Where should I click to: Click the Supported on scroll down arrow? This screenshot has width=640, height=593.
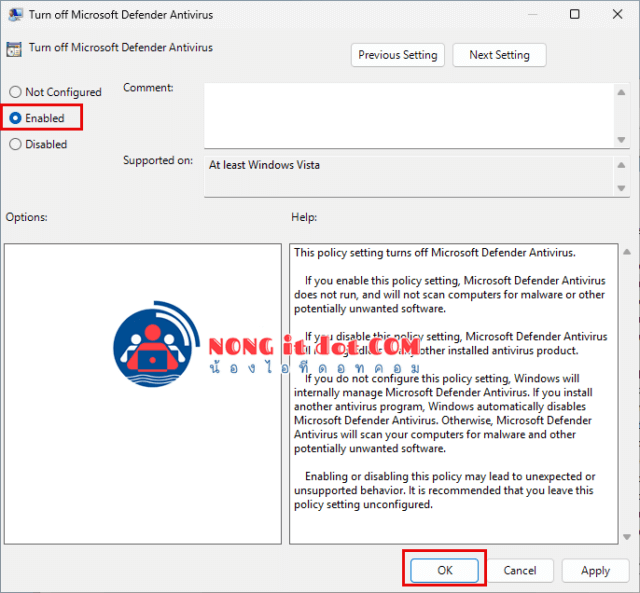(x=621, y=188)
